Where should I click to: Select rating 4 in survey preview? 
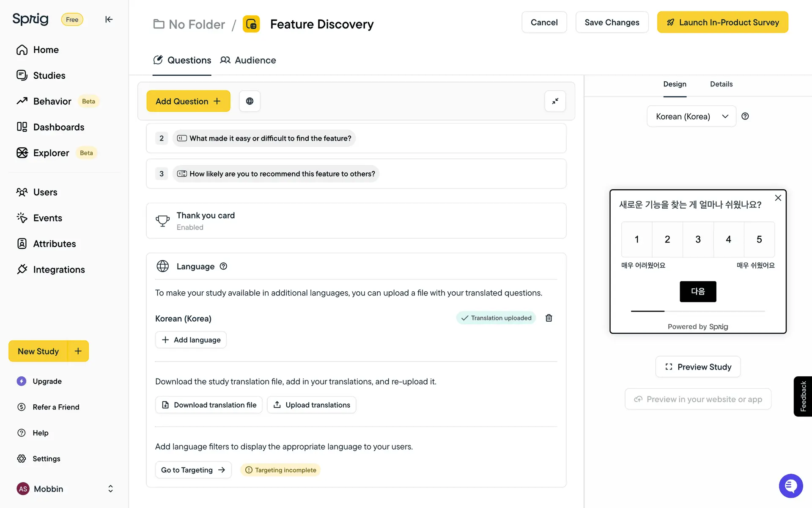pos(728,240)
